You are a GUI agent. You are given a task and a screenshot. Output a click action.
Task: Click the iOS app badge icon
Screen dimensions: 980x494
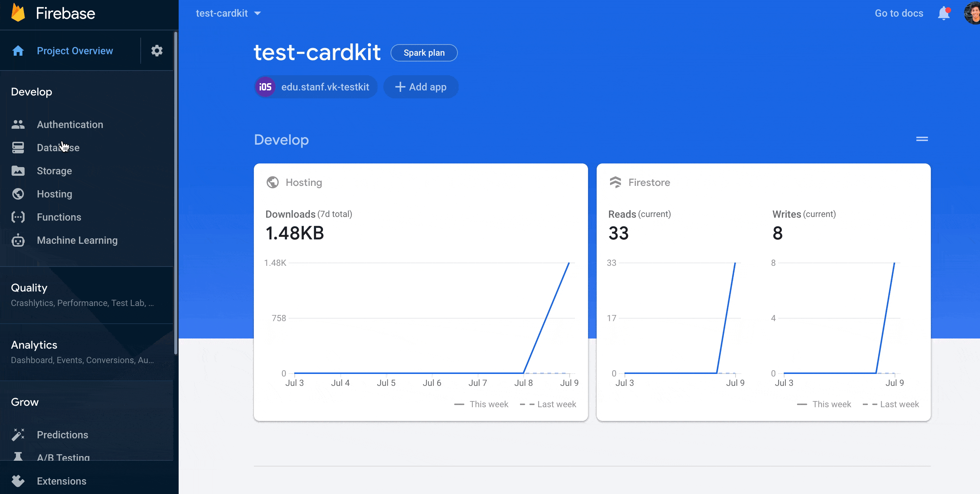click(265, 87)
